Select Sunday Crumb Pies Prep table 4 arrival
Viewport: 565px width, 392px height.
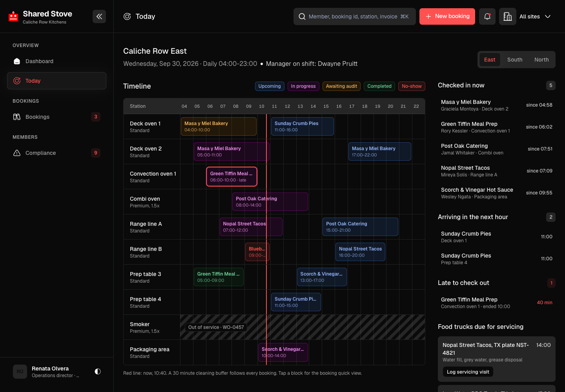point(497,259)
